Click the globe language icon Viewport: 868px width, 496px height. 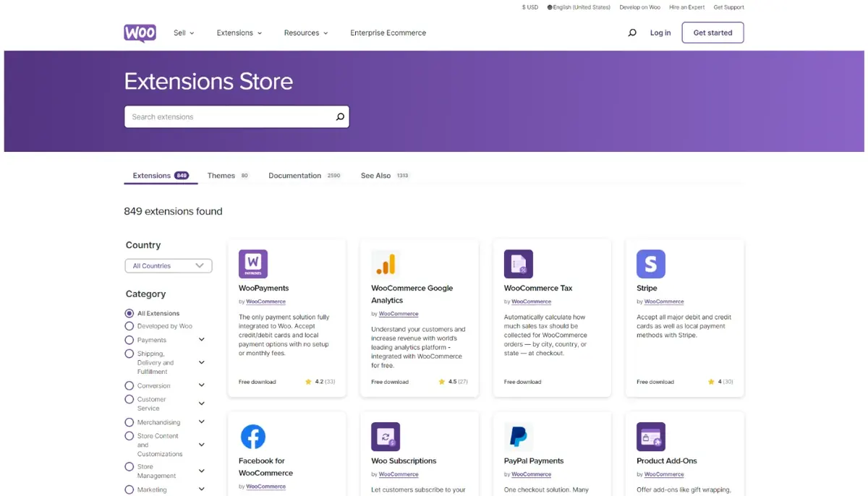click(x=550, y=7)
